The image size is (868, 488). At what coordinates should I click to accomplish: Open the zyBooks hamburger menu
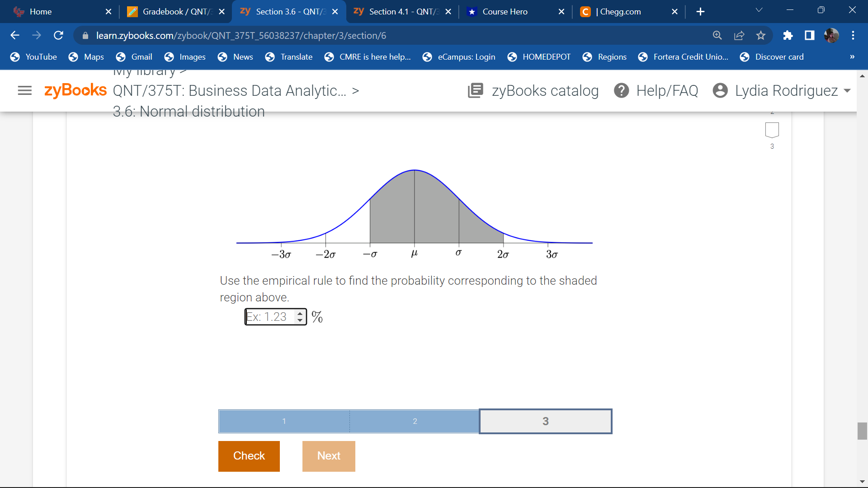24,91
